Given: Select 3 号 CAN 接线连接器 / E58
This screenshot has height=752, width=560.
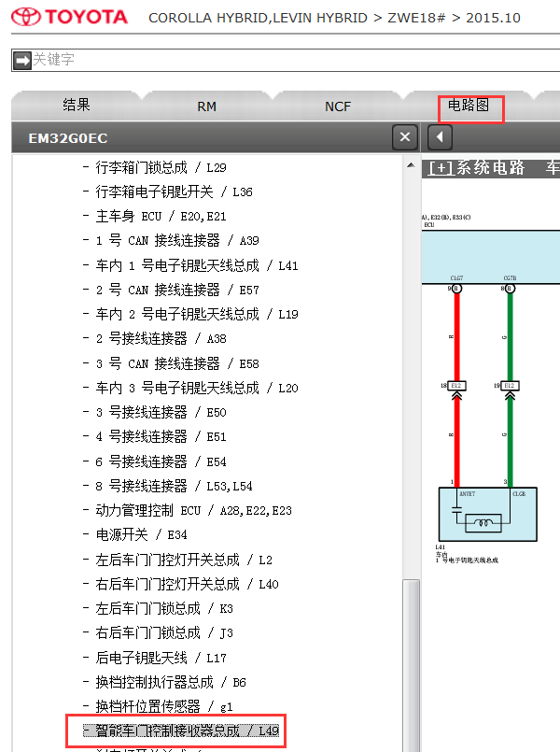Looking at the screenshot, I should (176, 363).
